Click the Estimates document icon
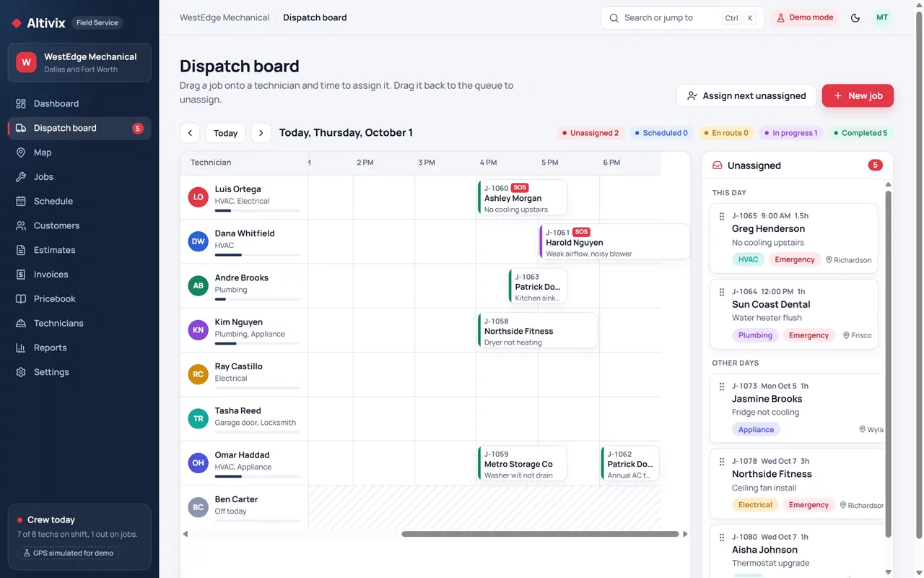Viewport: 924px width, 578px height. click(x=21, y=250)
